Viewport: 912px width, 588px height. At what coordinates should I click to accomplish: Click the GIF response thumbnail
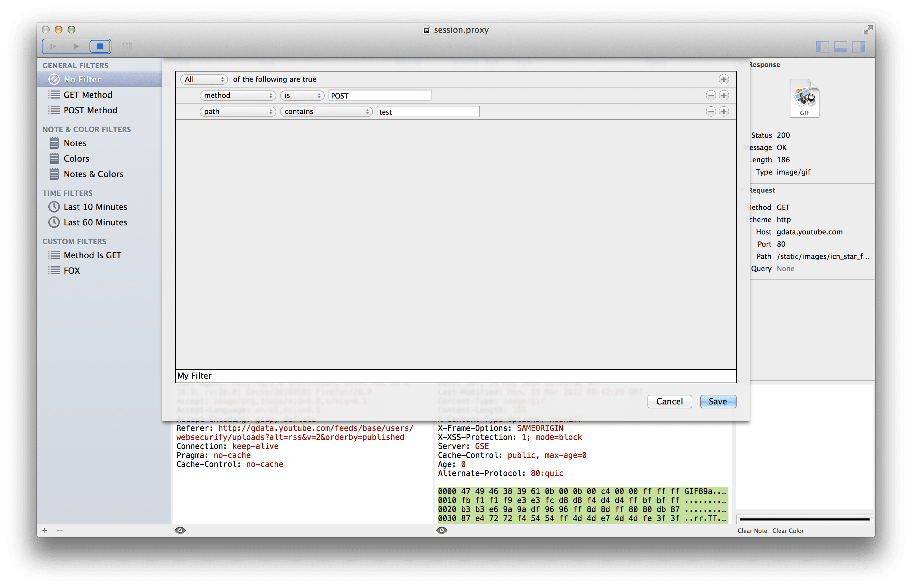[804, 98]
